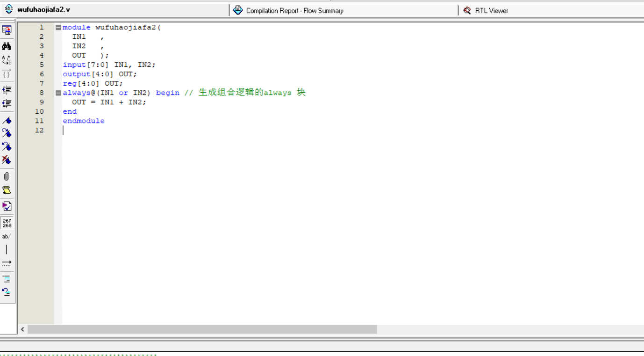Click the blue curved arrow lines icon

pyautogui.click(x=7, y=292)
